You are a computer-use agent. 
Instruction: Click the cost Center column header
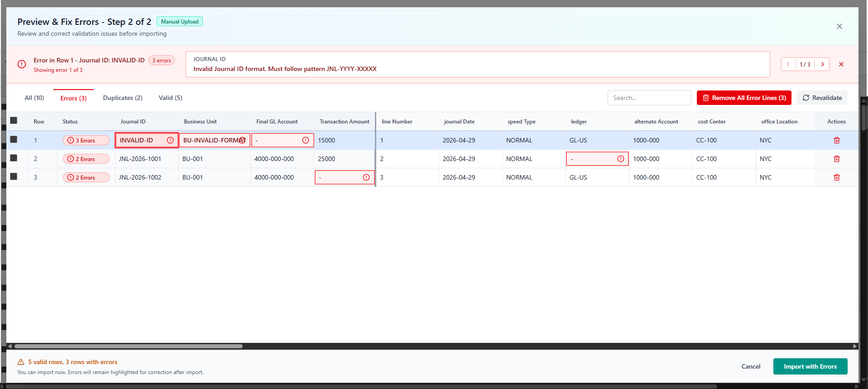click(x=712, y=122)
